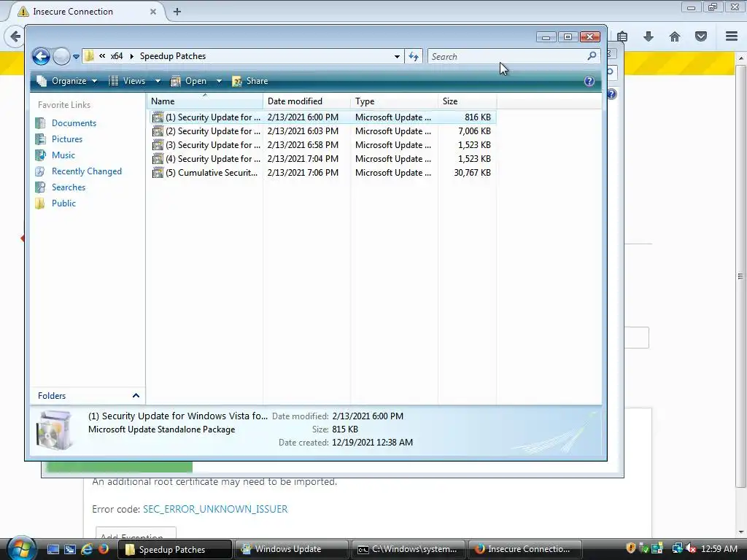The width and height of the screenshot is (747, 560).
Task: Click the muted volume tray icon
Action: pos(692,548)
